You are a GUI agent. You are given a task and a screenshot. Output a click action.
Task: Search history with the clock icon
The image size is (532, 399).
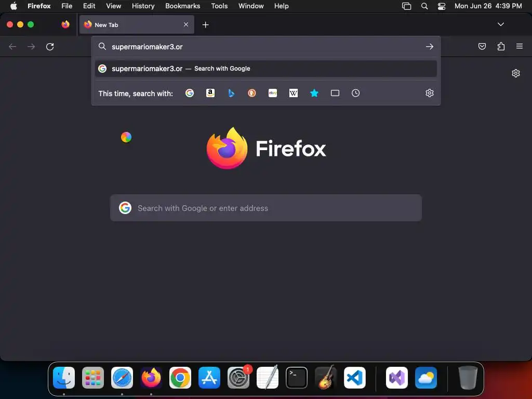click(x=355, y=93)
